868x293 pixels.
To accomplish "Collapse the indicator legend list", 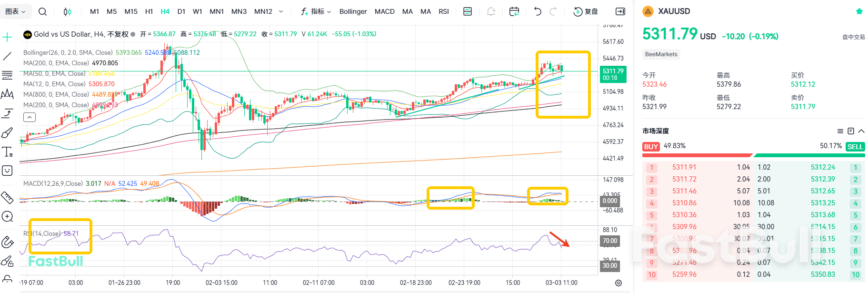I will [29, 117].
